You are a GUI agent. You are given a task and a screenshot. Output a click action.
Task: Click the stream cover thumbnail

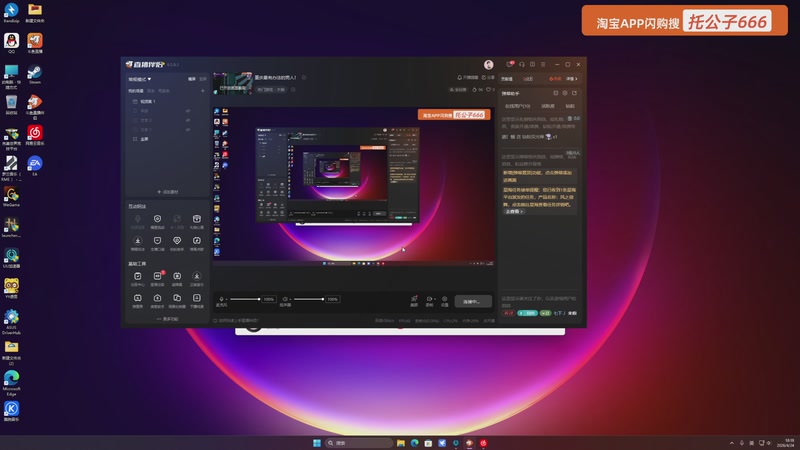click(x=233, y=83)
